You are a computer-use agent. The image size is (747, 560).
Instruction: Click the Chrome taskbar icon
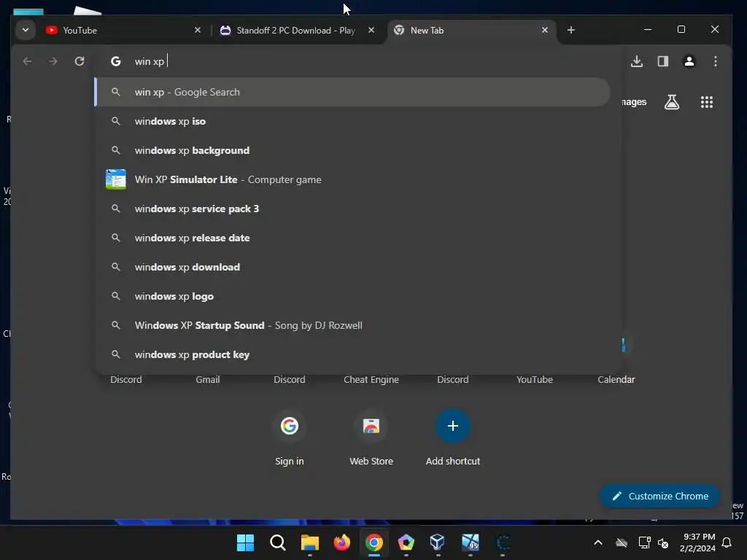(374, 542)
